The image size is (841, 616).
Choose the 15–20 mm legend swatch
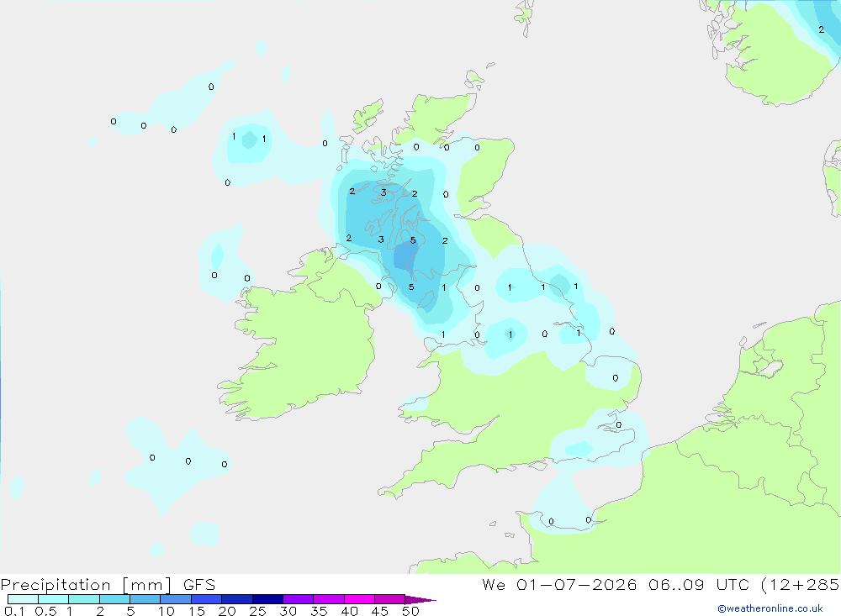tap(207, 599)
